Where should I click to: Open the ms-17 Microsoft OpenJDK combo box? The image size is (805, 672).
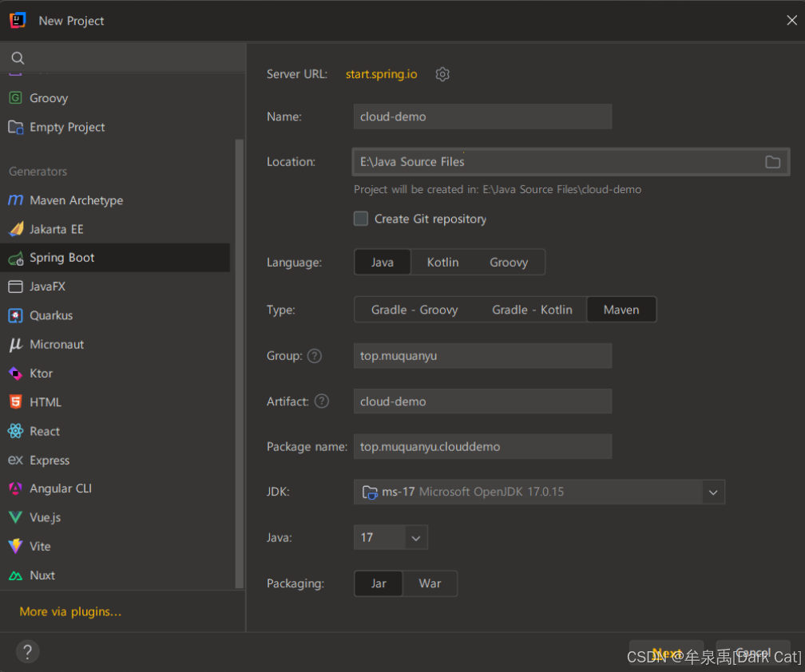coord(539,492)
